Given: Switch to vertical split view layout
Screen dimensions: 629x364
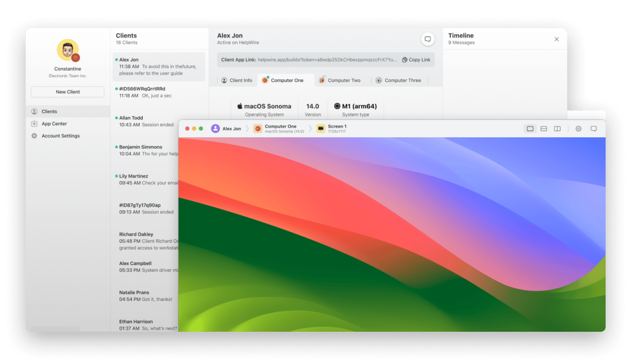Looking at the screenshot, I should (x=557, y=129).
